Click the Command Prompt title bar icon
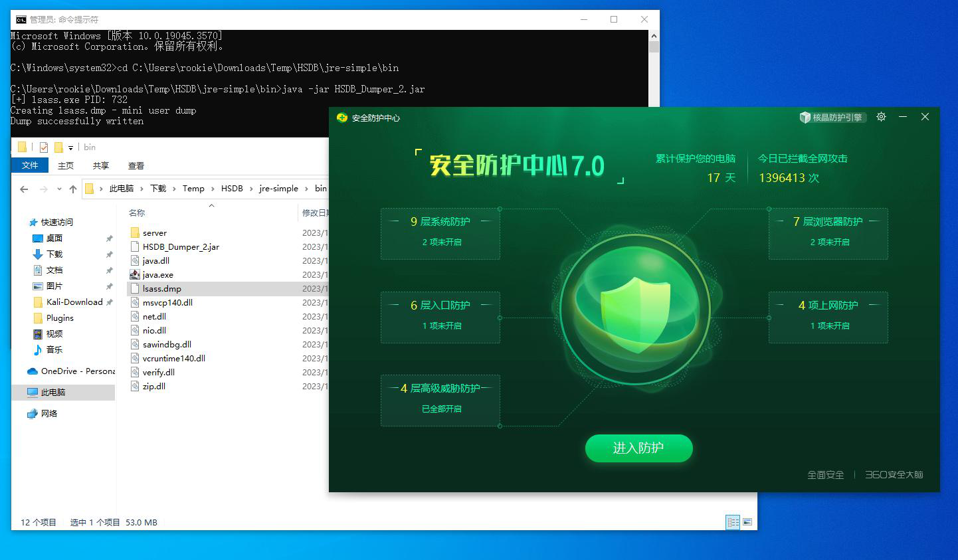The width and height of the screenshot is (958, 560). coord(21,19)
